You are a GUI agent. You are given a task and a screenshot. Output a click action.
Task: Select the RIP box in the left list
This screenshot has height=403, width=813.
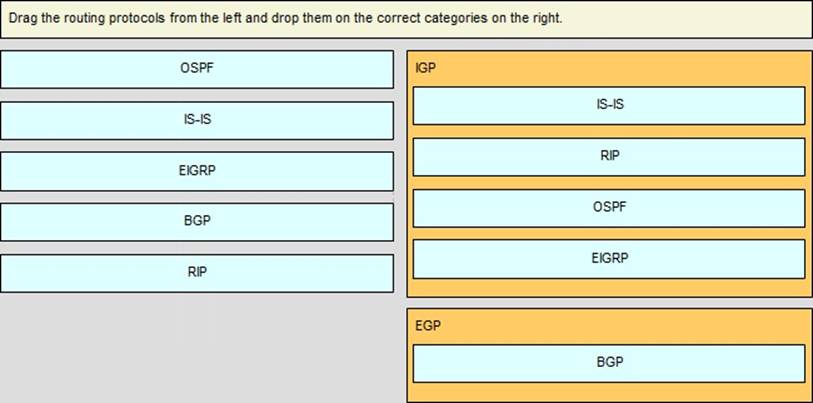click(x=197, y=273)
